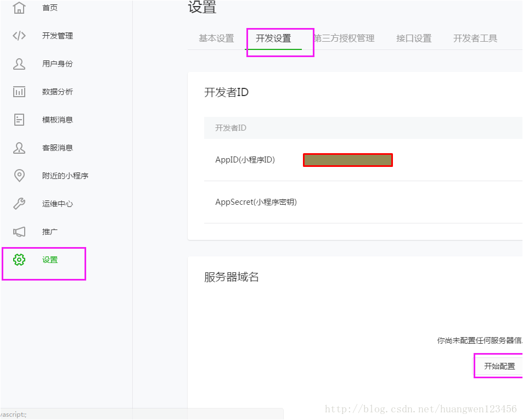Click the 你尚未配置任何服务器信 message
This screenshot has height=420, width=523.
[480, 340]
